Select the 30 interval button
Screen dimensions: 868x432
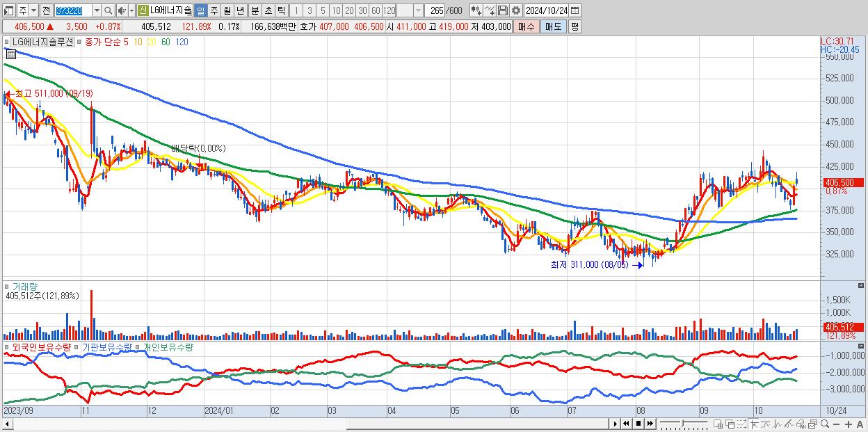[362, 11]
